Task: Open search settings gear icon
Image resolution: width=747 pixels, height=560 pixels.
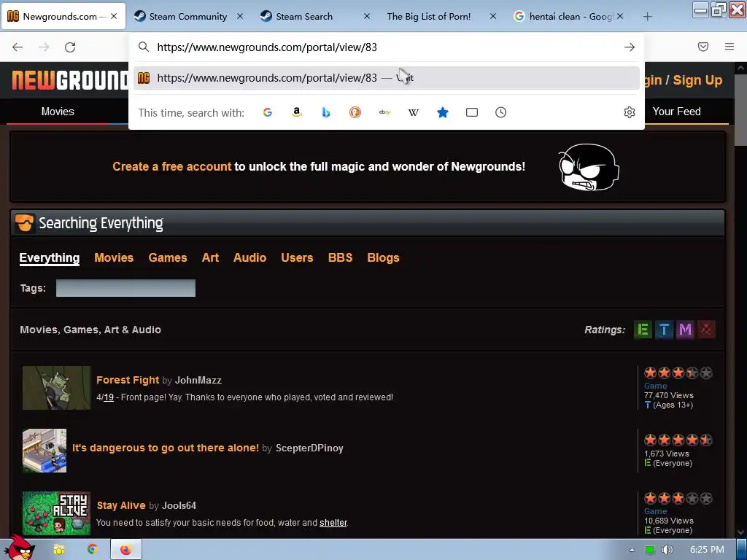Action: [630, 112]
